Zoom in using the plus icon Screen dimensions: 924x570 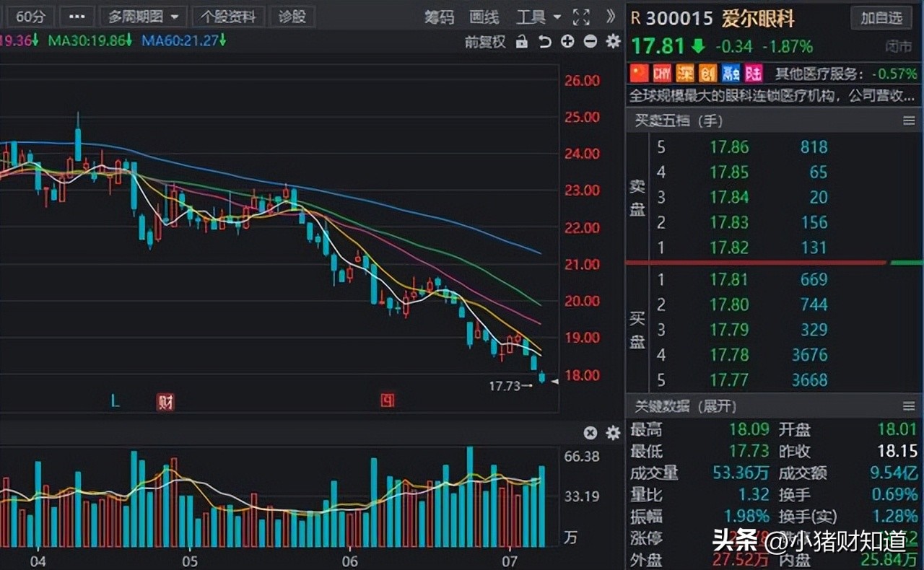click(567, 42)
